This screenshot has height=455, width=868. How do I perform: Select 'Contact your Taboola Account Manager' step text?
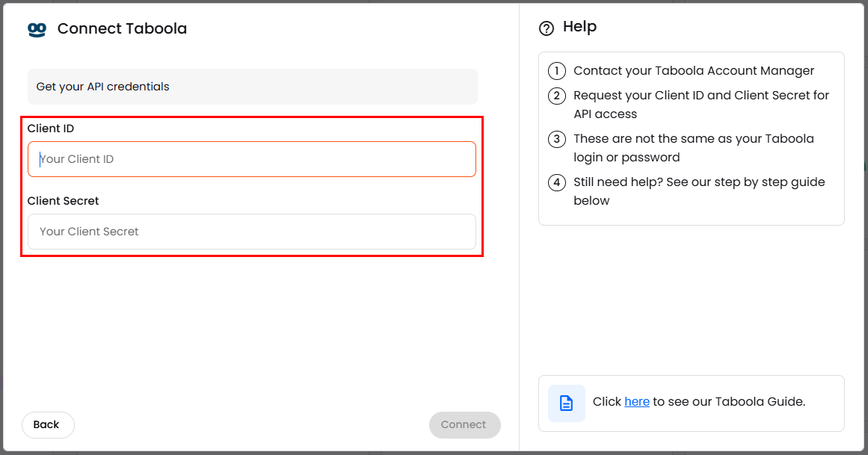693,71
